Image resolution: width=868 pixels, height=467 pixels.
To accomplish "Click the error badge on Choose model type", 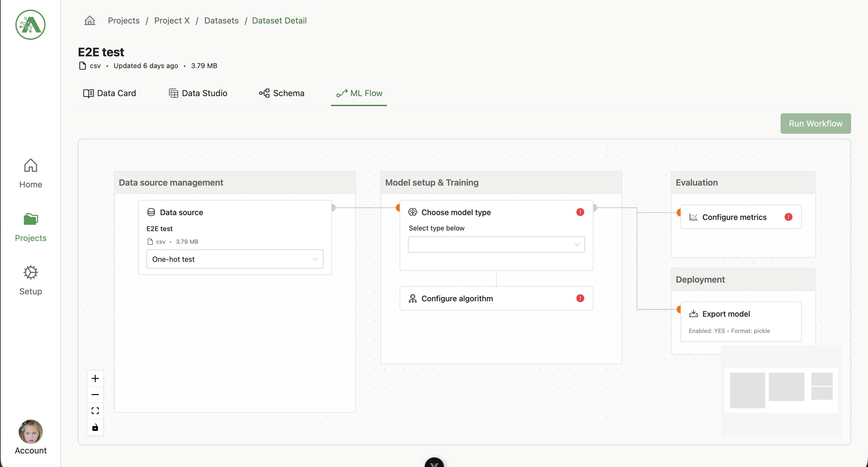I will pos(580,212).
